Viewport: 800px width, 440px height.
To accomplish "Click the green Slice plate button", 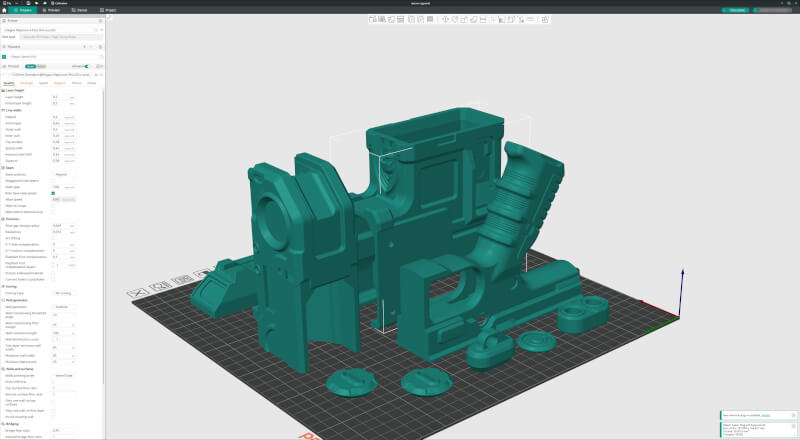I will pyautogui.click(x=736, y=10).
